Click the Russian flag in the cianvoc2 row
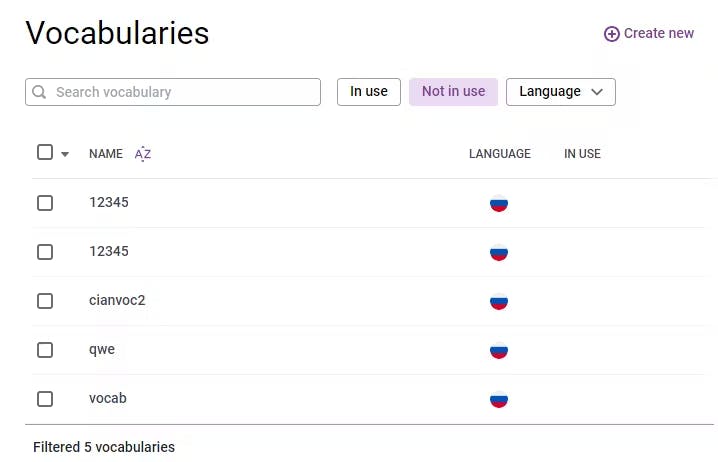The image size is (718, 462). pyautogui.click(x=499, y=301)
